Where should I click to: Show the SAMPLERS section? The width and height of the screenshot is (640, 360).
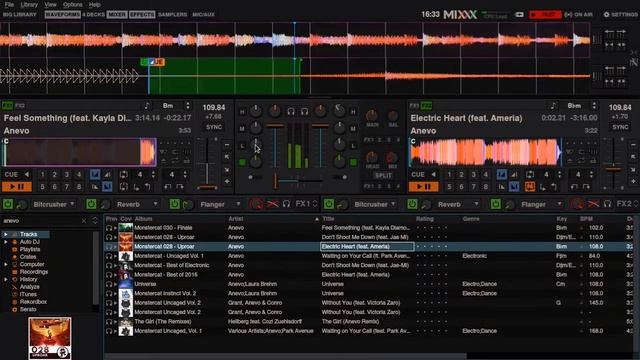[x=172, y=14]
